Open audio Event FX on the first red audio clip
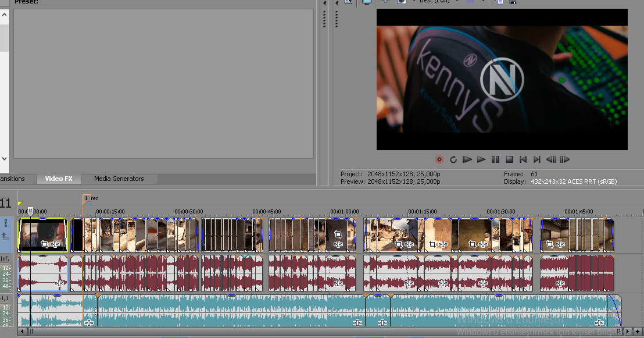This screenshot has height=338, width=644. click(x=60, y=283)
